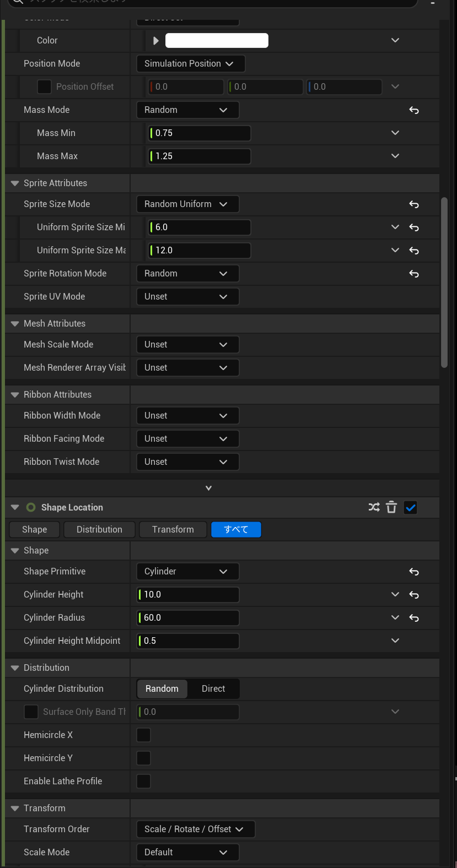Collapse the Sprite Attributes section
Screen dimensions: 457x868
(x=15, y=183)
